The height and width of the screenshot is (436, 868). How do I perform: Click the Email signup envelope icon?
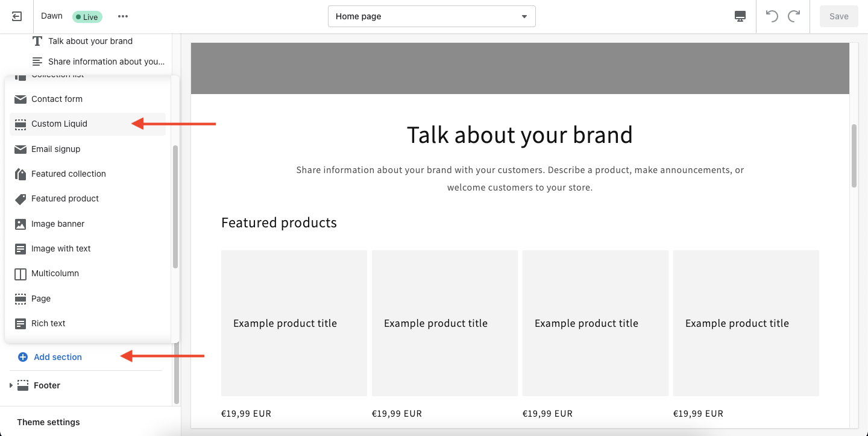20,149
